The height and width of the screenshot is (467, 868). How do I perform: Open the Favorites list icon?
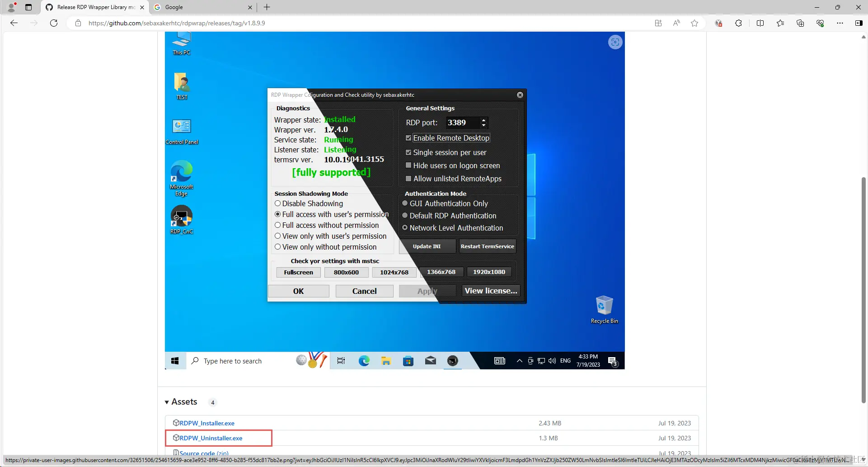coord(780,23)
